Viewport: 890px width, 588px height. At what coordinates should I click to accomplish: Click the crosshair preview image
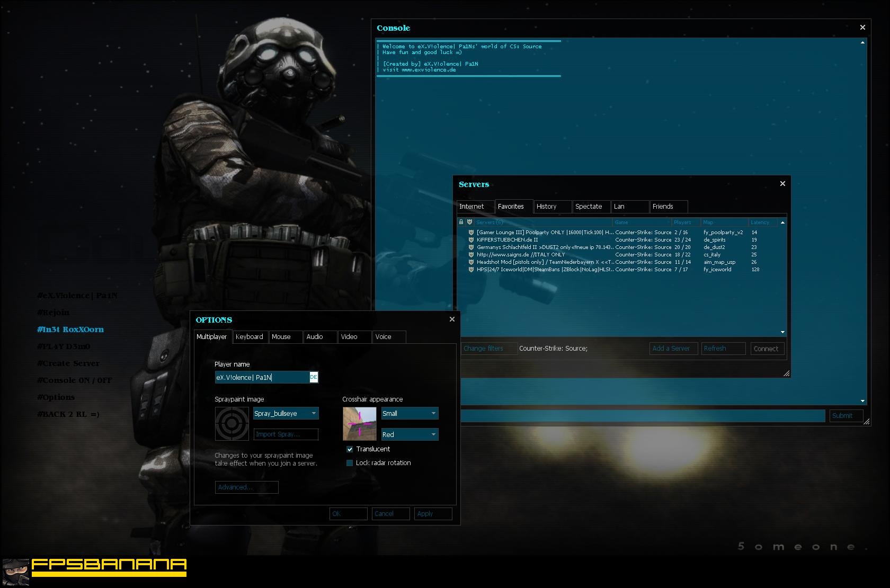(x=360, y=424)
